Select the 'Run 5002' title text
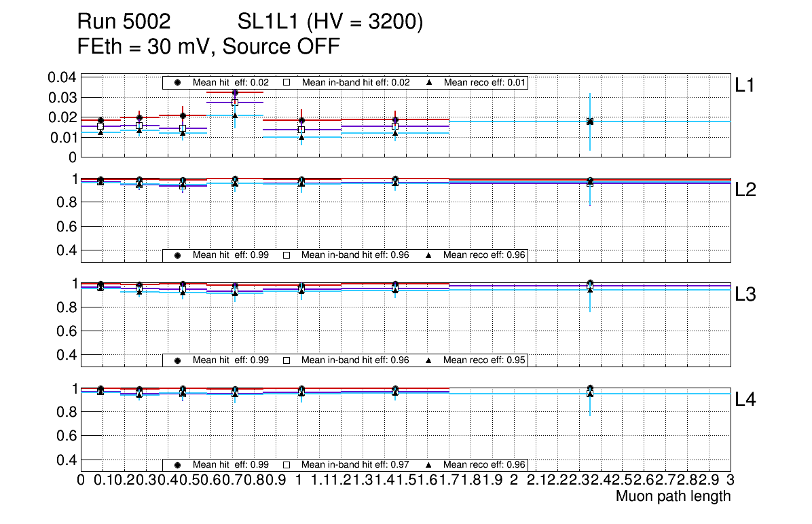The height and width of the screenshot is (524, 812). click(124, 23)
